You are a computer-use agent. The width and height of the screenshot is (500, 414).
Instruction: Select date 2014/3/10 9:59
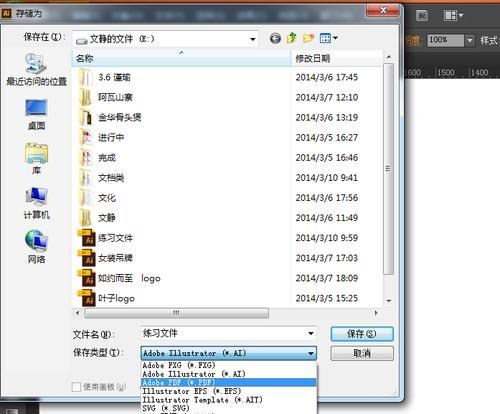[x=326, y=238]
